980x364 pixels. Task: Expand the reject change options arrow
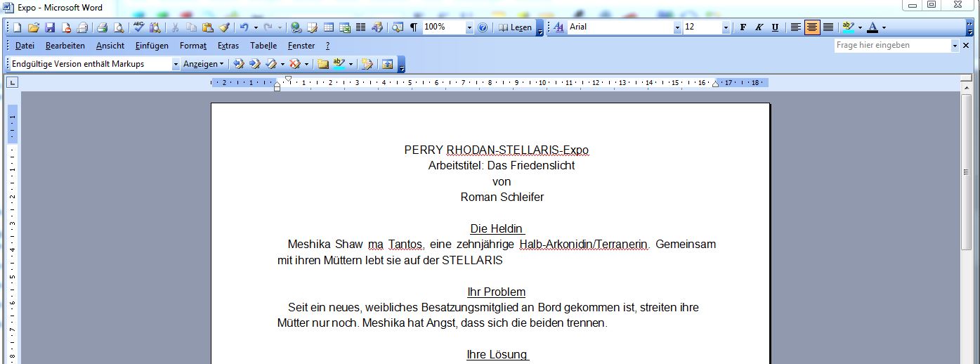click(306, 64)
